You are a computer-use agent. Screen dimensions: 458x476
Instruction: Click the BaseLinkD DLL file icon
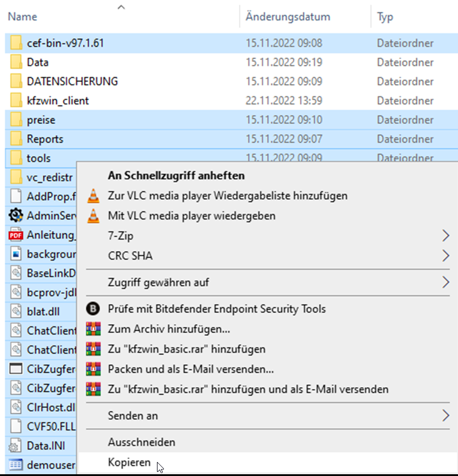(16, 273)
